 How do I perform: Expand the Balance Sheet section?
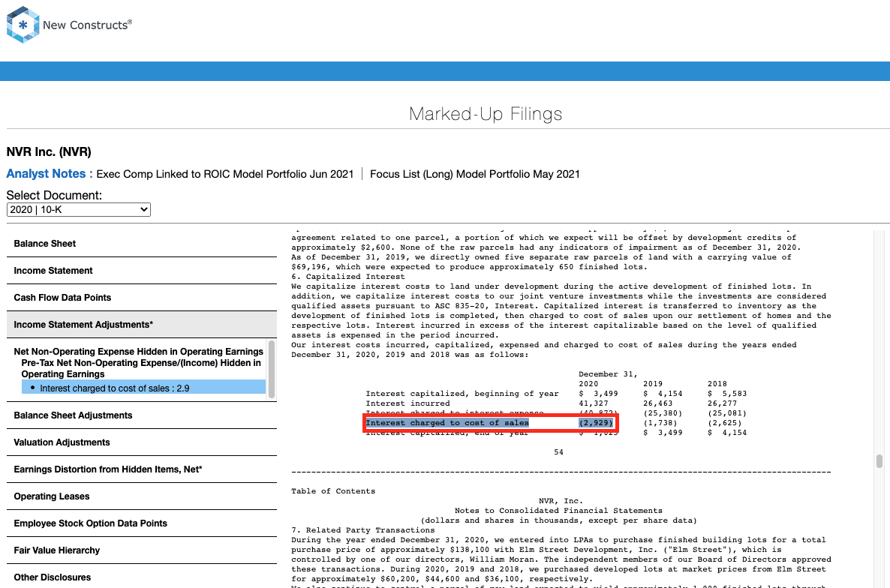tap(141, 244)
